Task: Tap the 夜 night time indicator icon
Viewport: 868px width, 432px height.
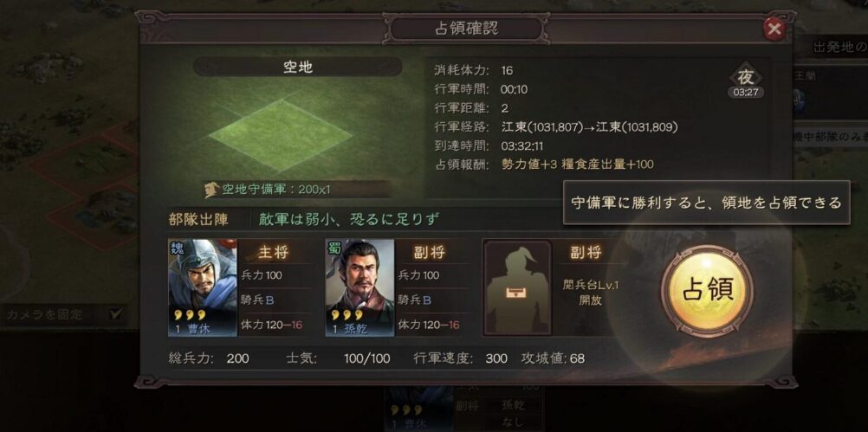Action: pos(745,76)
